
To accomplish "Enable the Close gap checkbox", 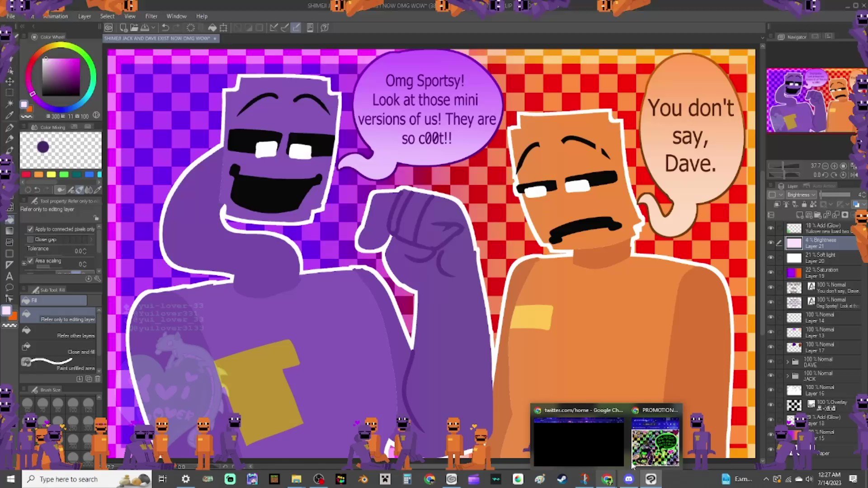I will tap(30, 239).
